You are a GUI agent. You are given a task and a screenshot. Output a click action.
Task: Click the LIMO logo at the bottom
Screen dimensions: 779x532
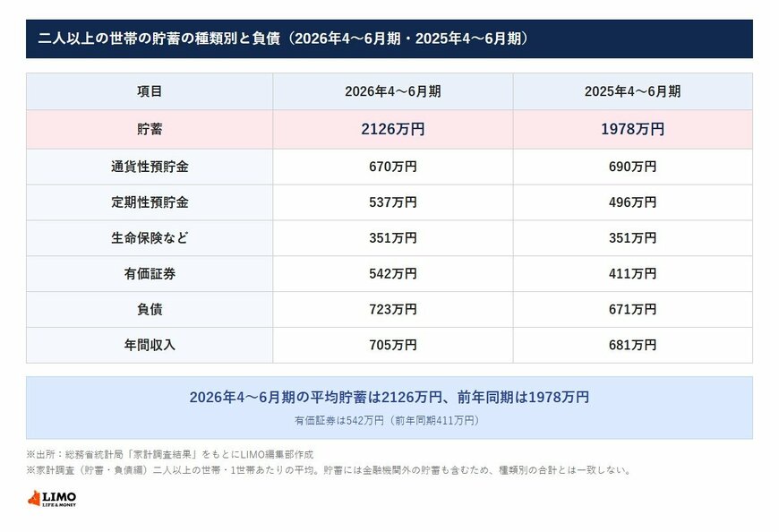(x=52, y=499)
